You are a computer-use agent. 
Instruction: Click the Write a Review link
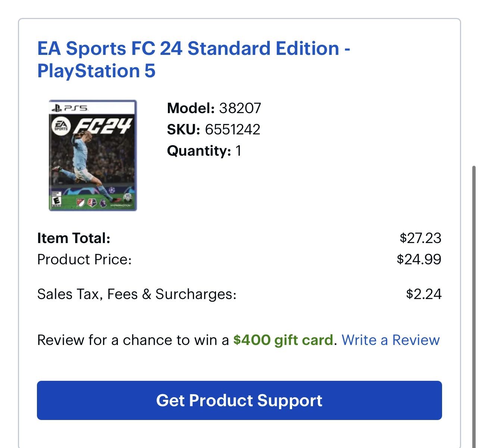pos(391,340)
